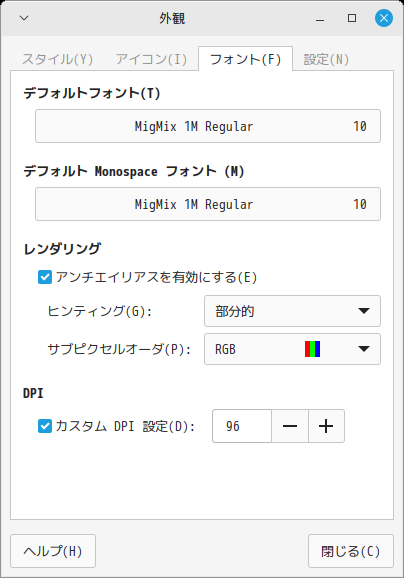The image size is (404, 578).
Task: Click the デフォルトフォント MigMix 1M Regular button
Action: tap(208, 126)
